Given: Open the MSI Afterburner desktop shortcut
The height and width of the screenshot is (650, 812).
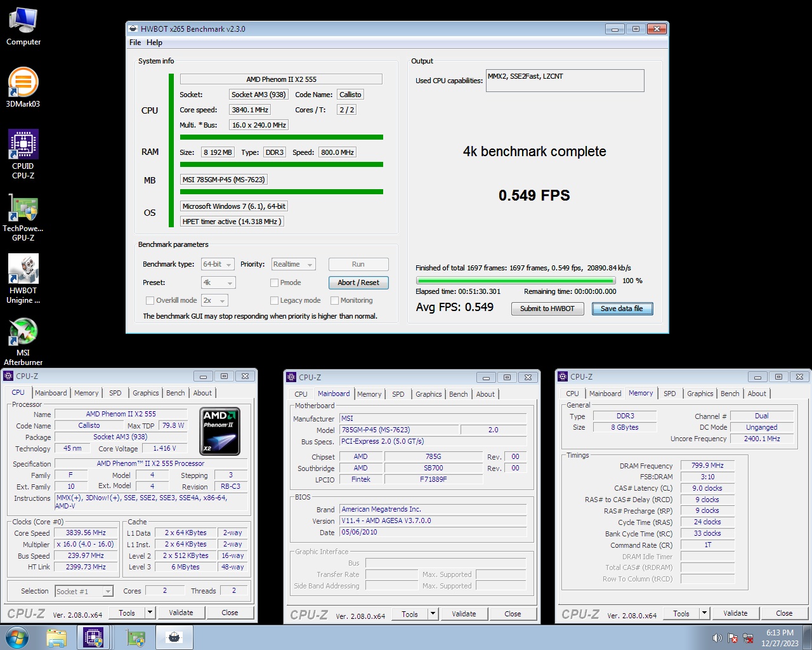Looking at the screenshot, I should pyautogui.click(x=23, y=341).
